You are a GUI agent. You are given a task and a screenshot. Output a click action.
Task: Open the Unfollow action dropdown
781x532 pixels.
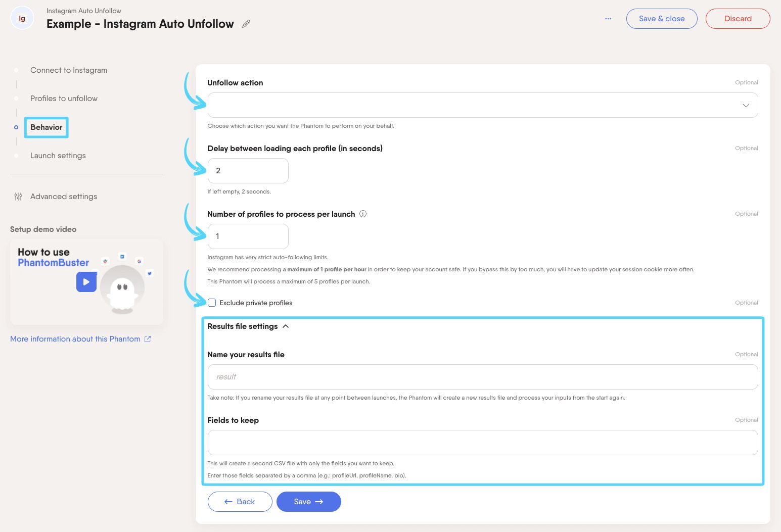pos(482,105)
